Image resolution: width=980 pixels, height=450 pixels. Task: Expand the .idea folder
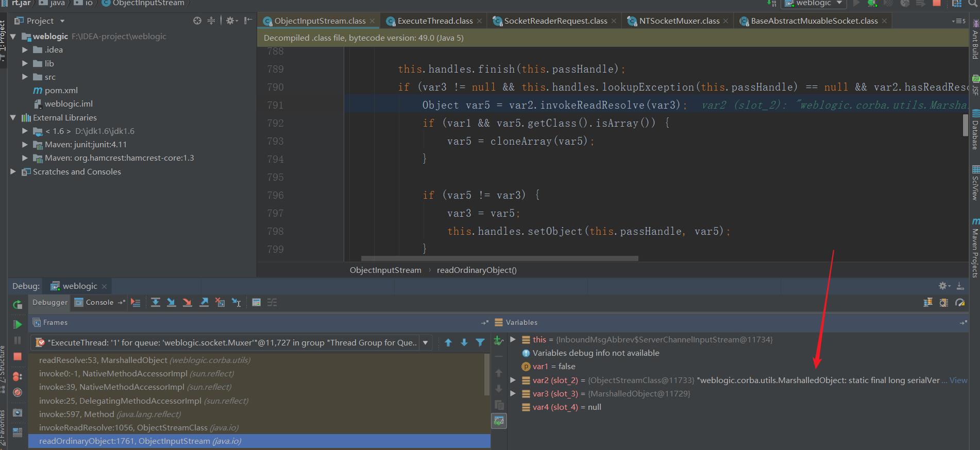pos(24,50)
